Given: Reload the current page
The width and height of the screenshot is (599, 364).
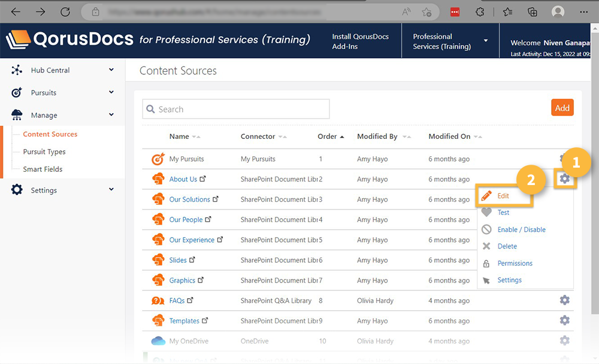Looking at the screenshot, I should pyautogui.click(x=65, y=12).
